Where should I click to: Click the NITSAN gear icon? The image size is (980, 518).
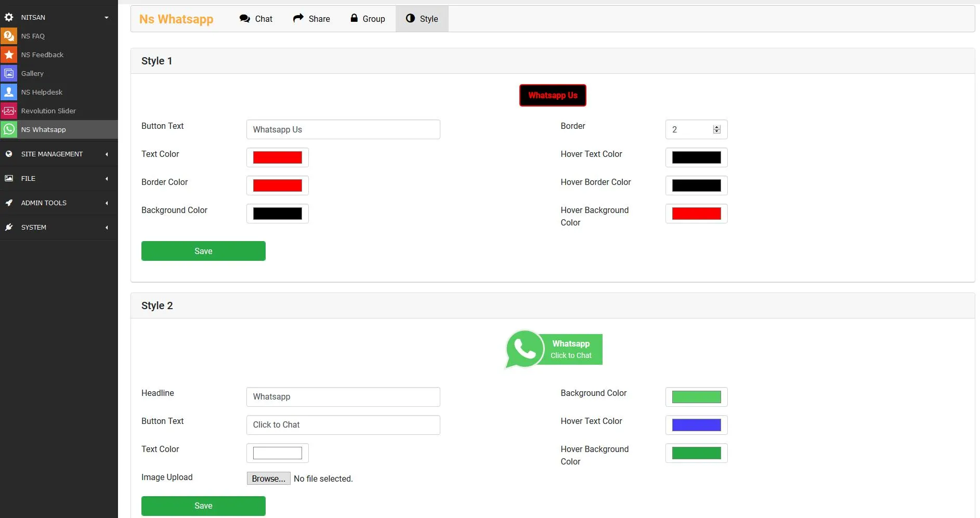(9, 17)
